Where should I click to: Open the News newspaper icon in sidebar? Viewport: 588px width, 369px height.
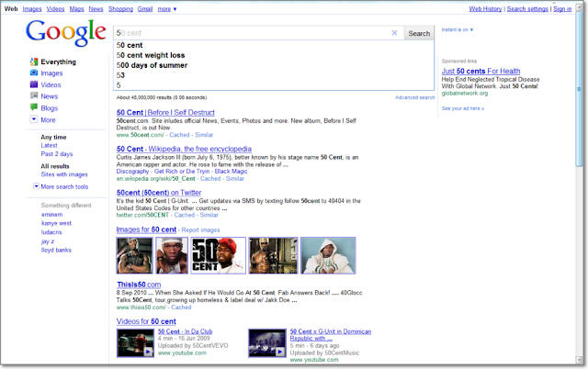click(x=34, y=95)
